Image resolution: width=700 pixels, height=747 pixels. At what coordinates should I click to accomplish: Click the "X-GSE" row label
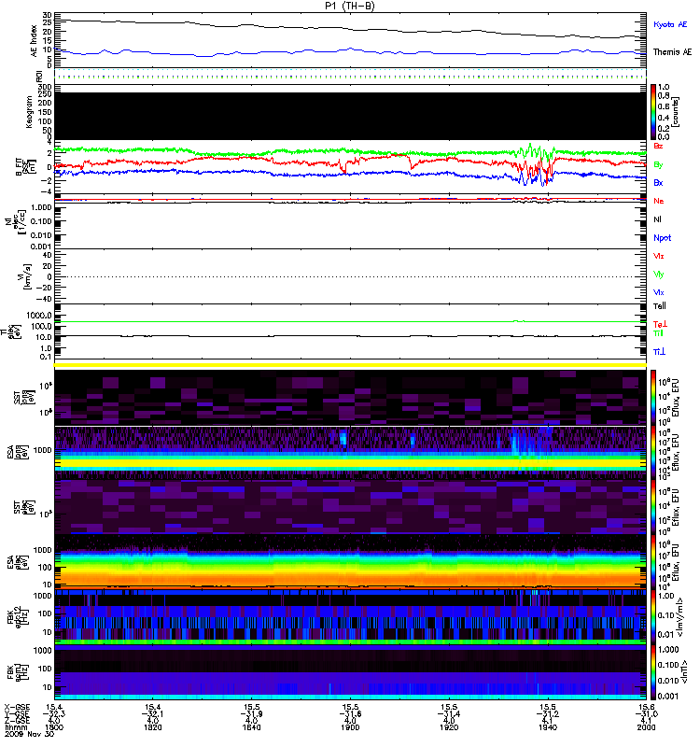click(x=17, y=708)
